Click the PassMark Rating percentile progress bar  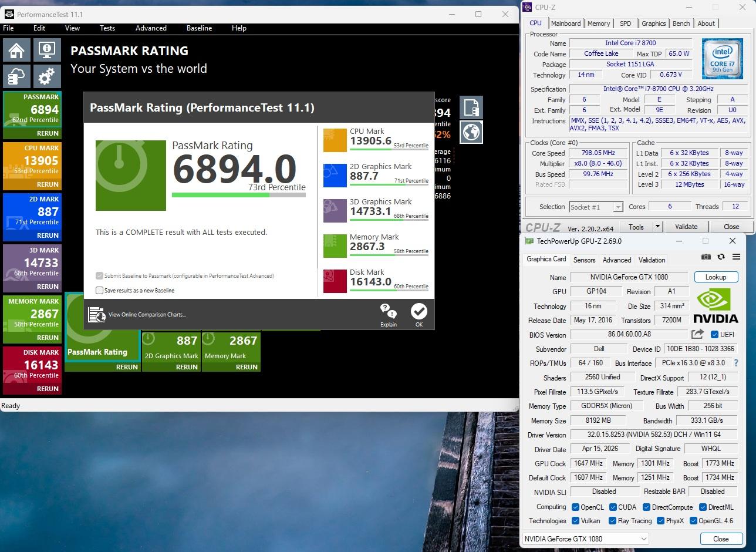[x=238, y=195]
